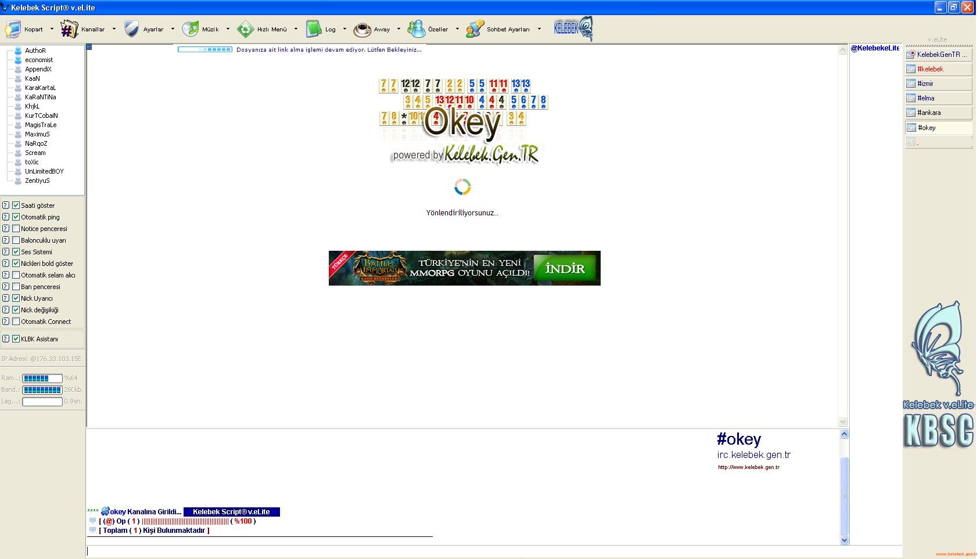
Task: Open the Kanallar hash icon
Action: click(70, 28)
